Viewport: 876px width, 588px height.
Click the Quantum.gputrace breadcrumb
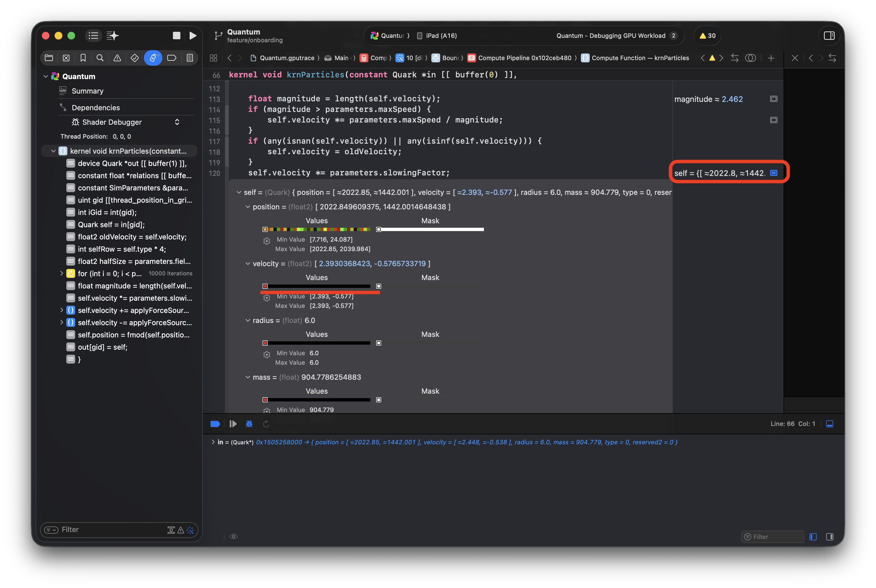[x=287, y=58]
